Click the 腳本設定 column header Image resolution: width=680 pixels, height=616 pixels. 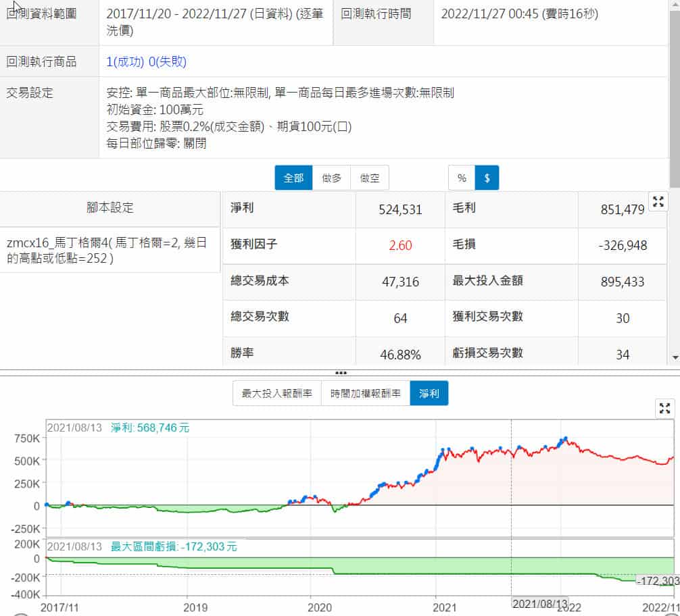110,208
